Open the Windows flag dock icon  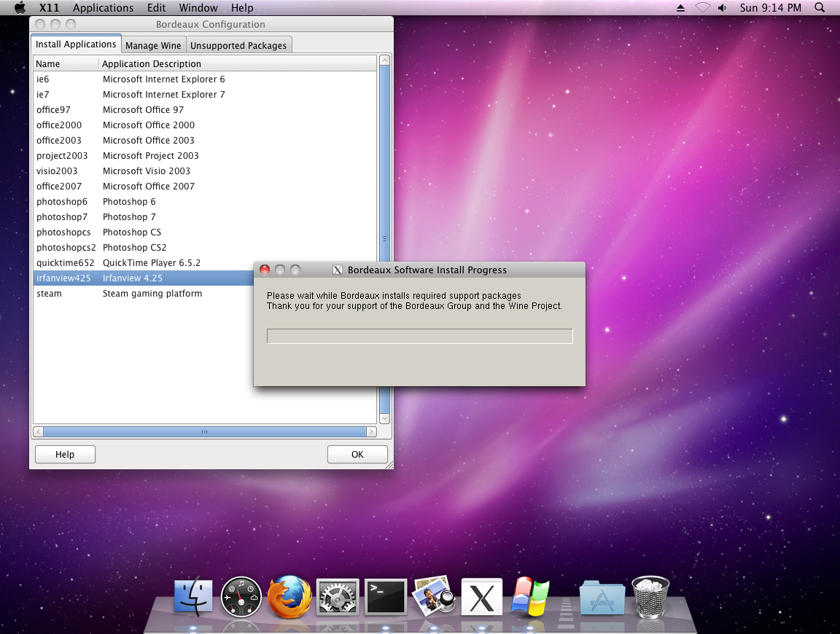click(x=530, y=597)
